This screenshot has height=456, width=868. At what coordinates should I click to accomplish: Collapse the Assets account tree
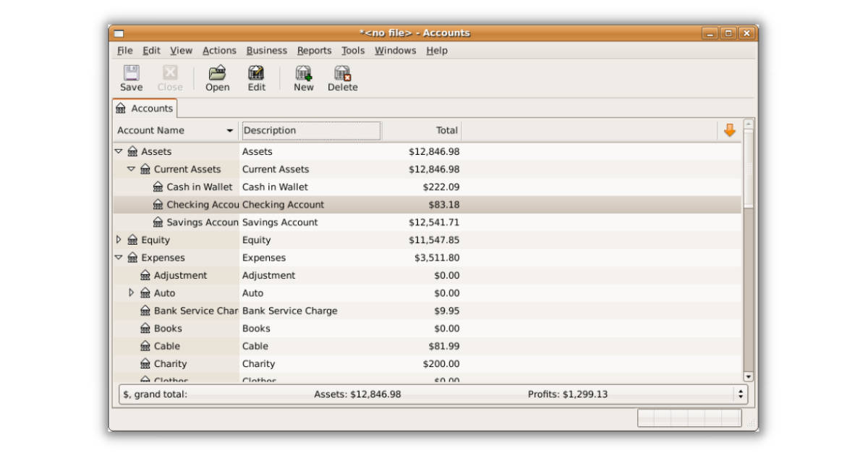coord(119,151)
